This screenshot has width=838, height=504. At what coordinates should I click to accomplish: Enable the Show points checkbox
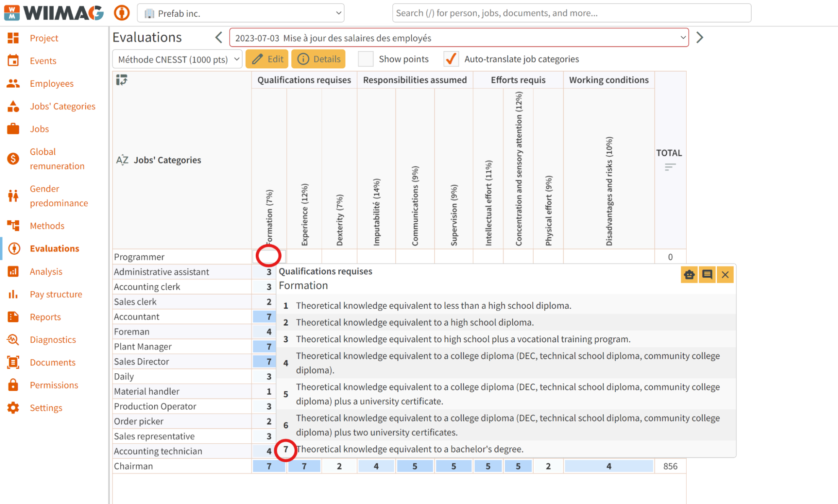tap(366, 59)
